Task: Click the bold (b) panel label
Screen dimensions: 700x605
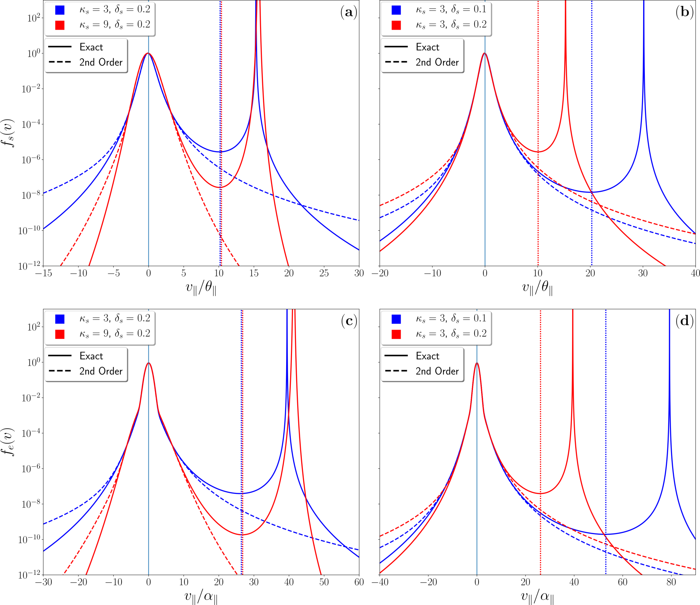Action: (x=684, y=13)
